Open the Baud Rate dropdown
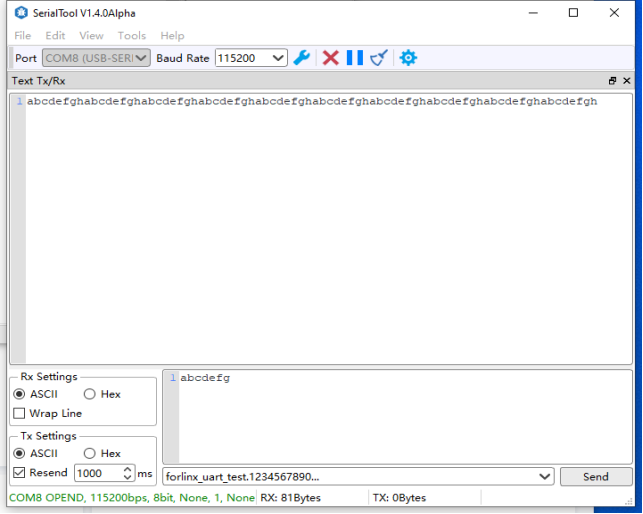 [278, 58]
